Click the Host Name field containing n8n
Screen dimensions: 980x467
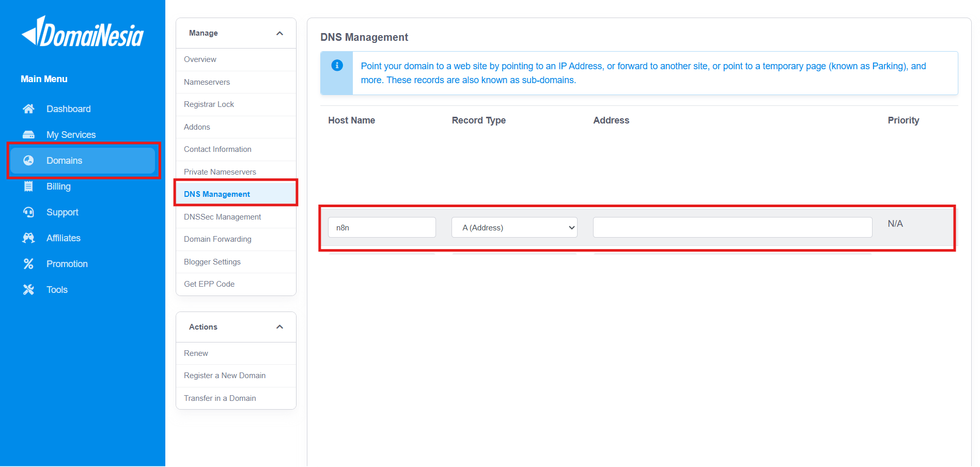(382, 228)
